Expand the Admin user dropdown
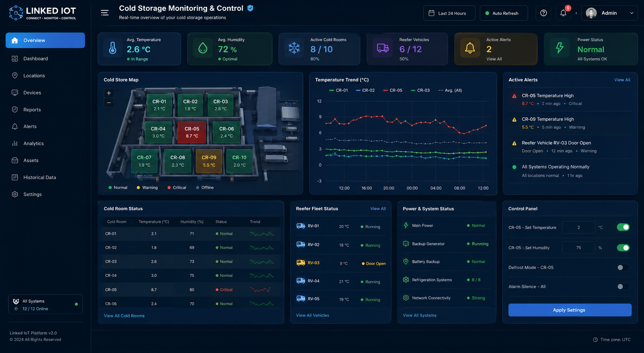The height and width of the screenshot is (353, 644). [x=609, y=13]
